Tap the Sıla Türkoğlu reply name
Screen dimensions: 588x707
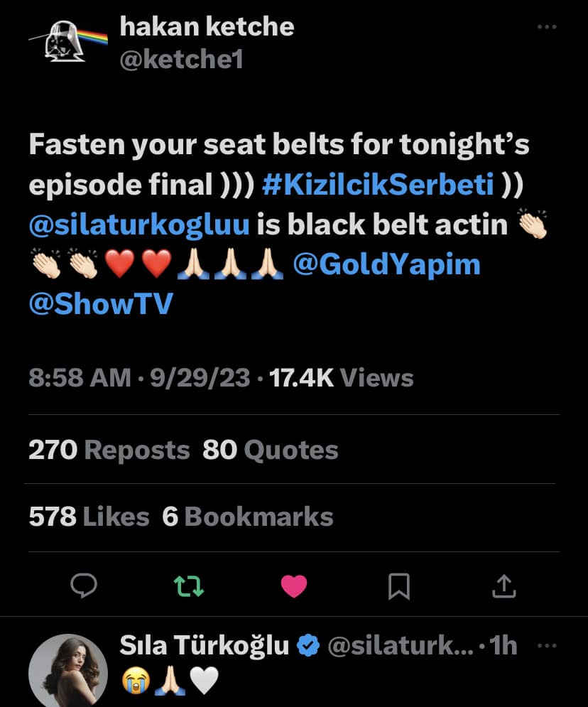point(205,646)
